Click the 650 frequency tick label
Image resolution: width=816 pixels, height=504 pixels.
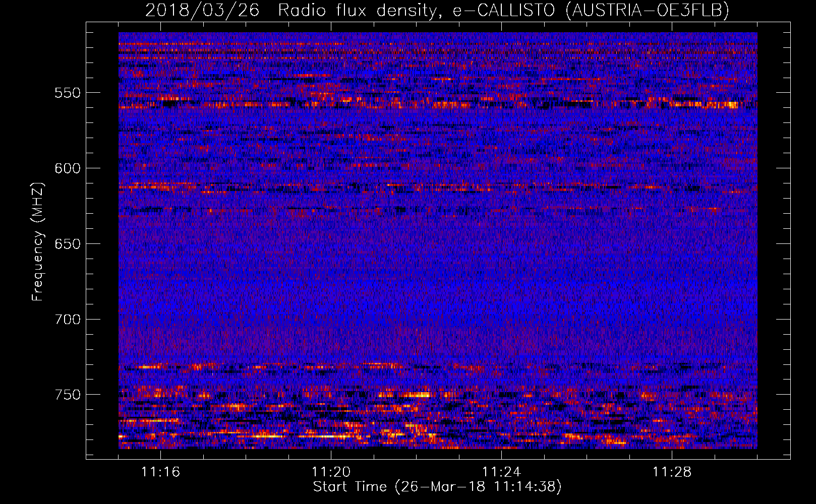pos(67,244)
